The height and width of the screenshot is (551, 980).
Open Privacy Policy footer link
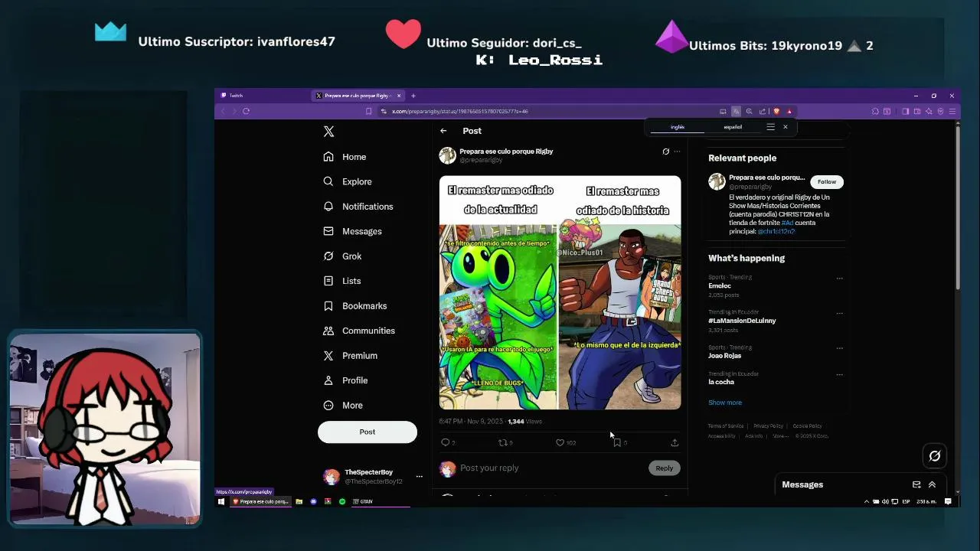(x=768, y=426)
